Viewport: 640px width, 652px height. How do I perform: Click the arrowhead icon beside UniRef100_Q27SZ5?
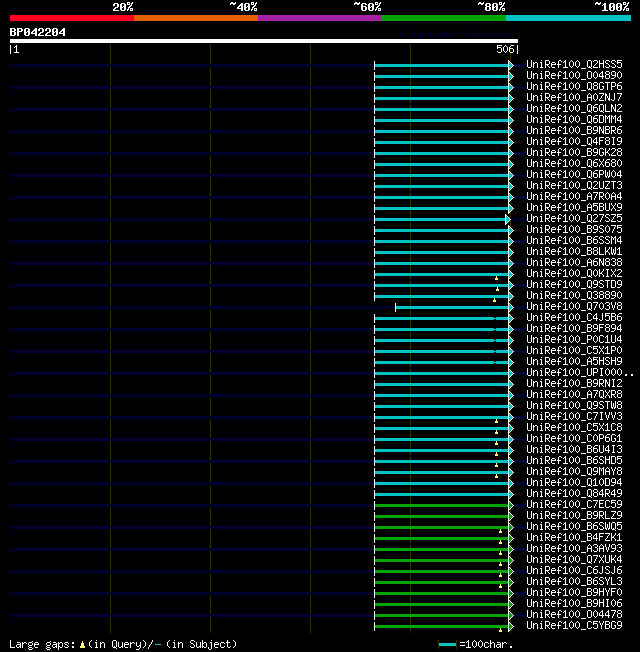(x=508, y=219)
